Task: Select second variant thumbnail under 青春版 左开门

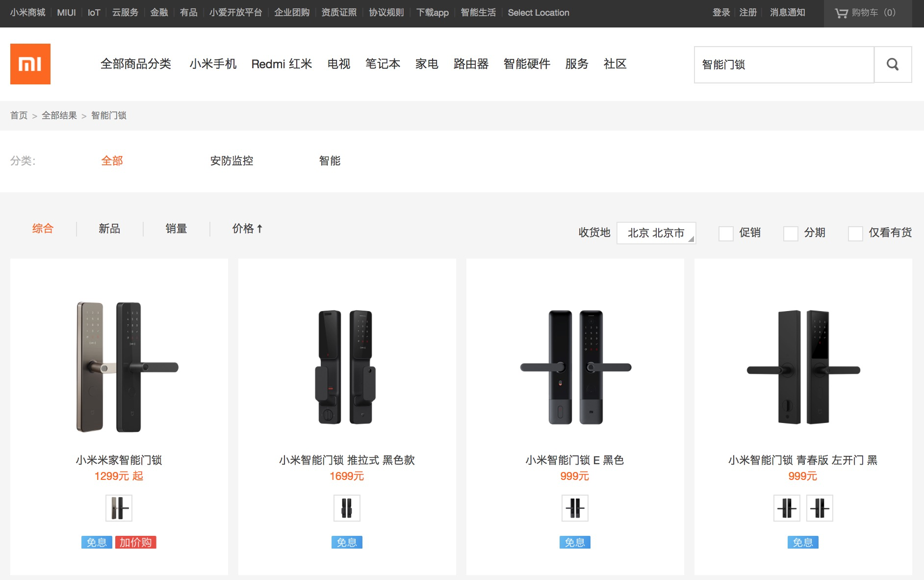Action: pos(820,508)
